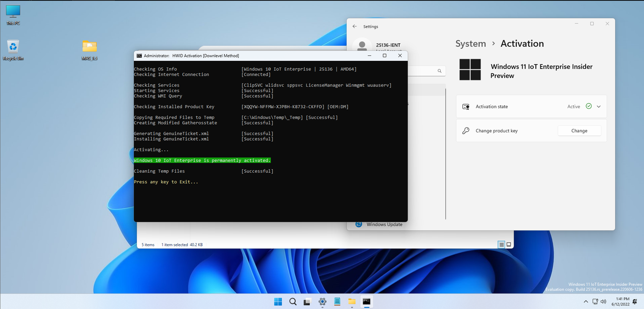Viewport: 644px width, 309px height.
Task: Go to System in the breadcrumb
Action: [470, 44]
